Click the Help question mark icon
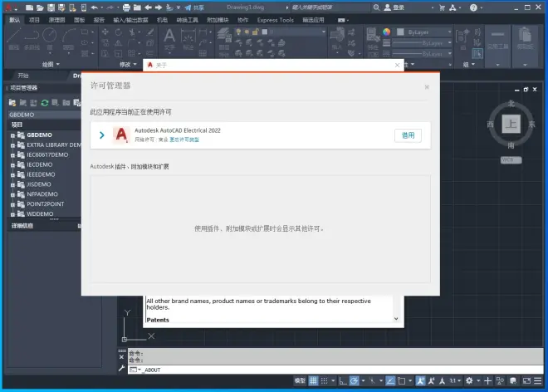This screenshot has height=392, width=548. [473, 7]
